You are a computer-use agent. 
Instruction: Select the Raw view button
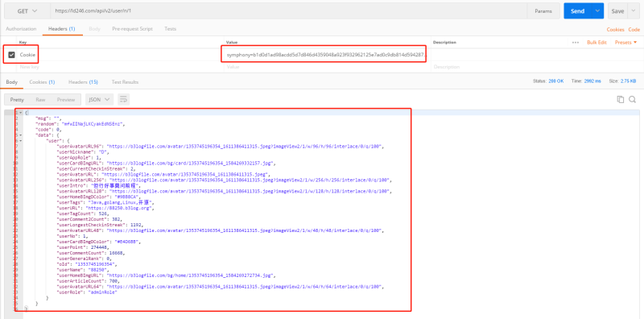click(40, 99)
